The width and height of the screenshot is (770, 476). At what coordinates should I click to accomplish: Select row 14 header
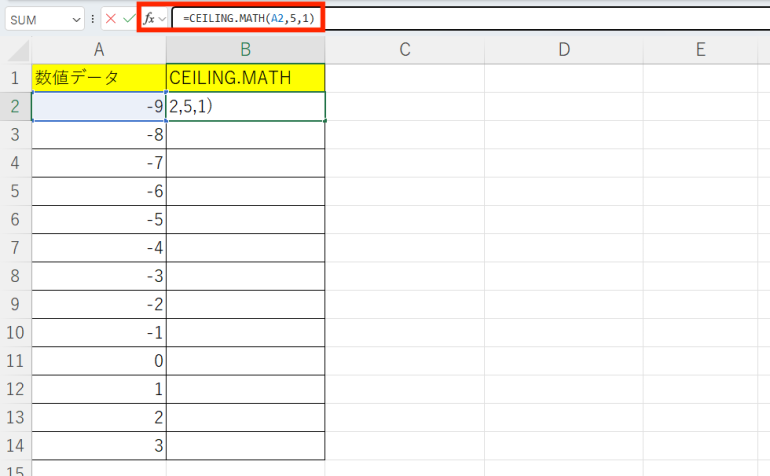click(x=16, y=445)
